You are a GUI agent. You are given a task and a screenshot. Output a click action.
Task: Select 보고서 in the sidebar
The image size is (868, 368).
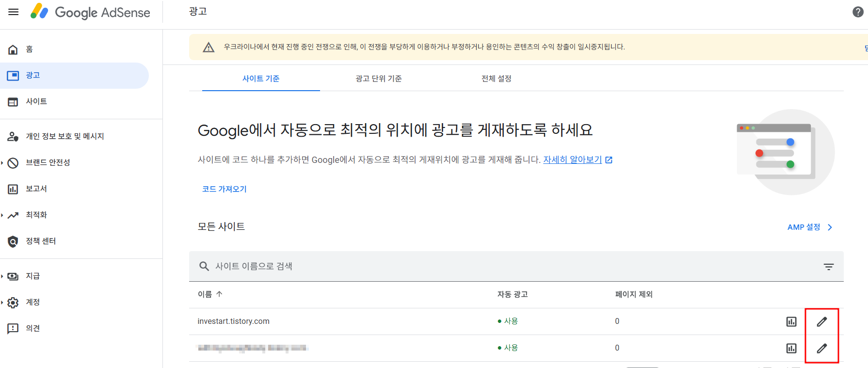pos(74,189)
